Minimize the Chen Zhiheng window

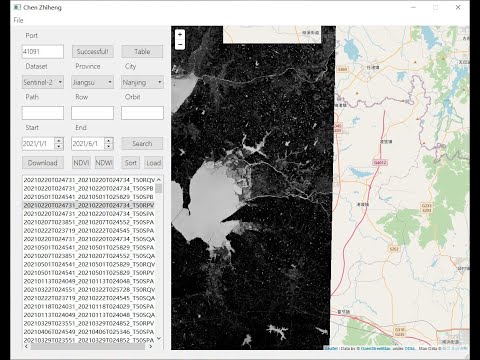(414, 7)
